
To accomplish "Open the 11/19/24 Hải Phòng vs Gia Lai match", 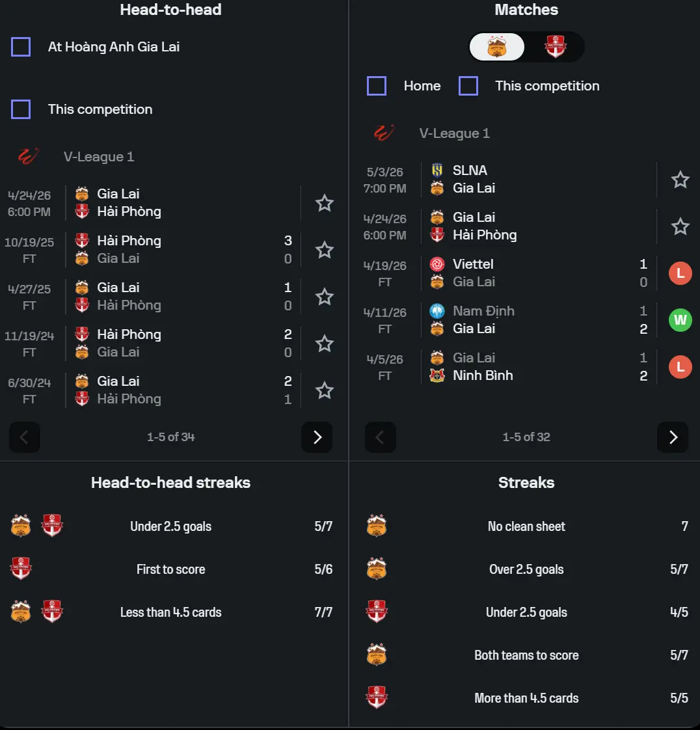I will click(182, 344).
